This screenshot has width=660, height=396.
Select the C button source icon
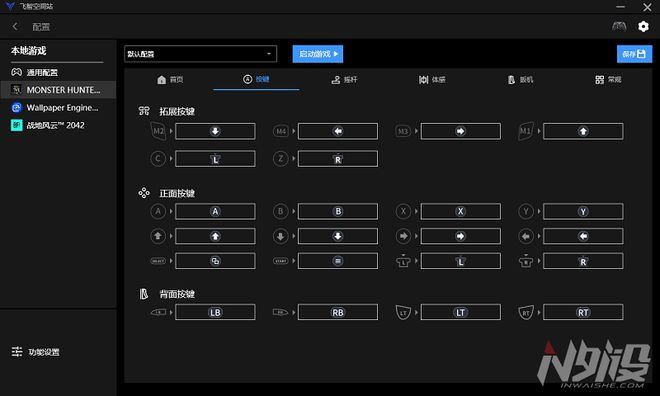[x=158, y=159]
